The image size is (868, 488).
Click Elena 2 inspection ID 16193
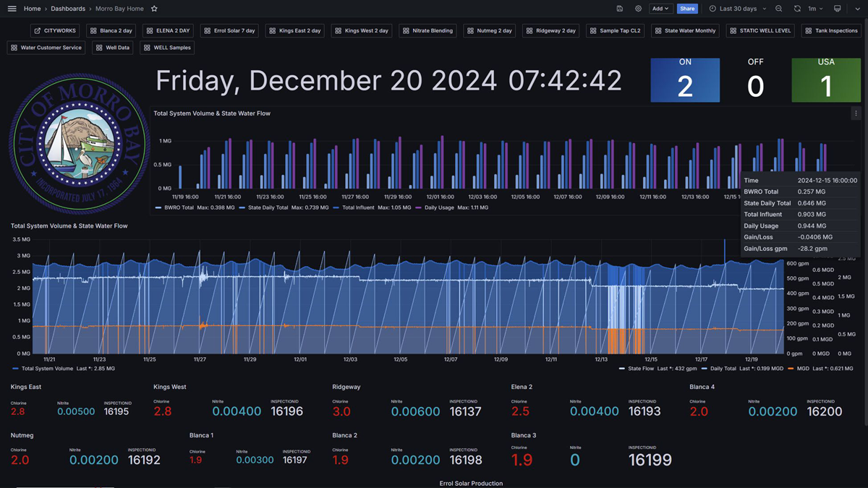pyautogui.click(x=644, y=411)
